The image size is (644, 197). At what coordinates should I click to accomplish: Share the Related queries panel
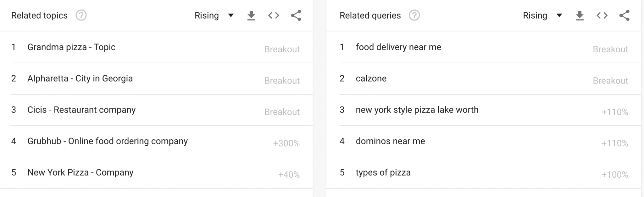coord(624,15)
